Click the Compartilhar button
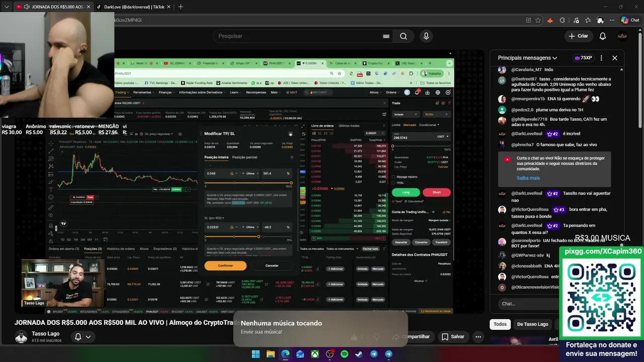Screen dimensions: 644x362 coord(412,337)
